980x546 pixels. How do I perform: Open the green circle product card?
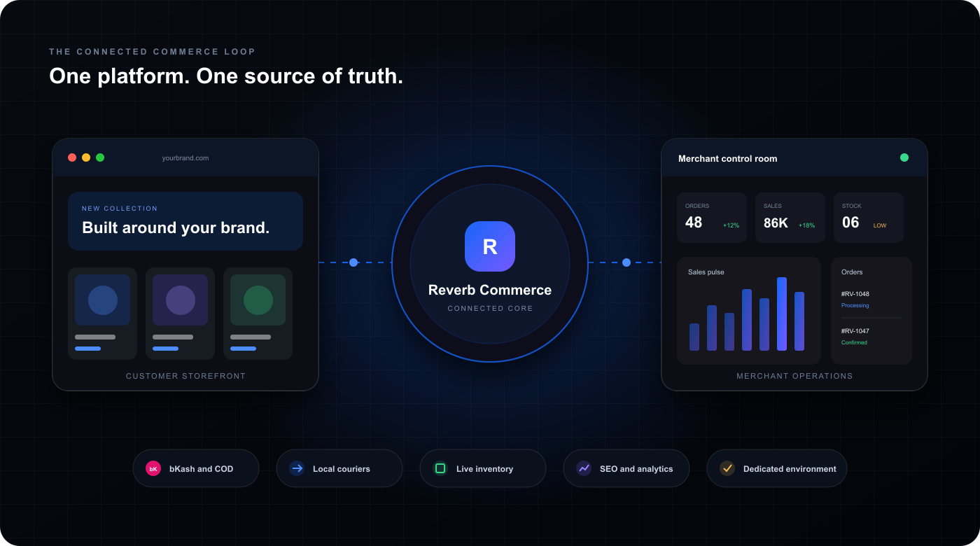pyautogui.click(x=258, y=314)
